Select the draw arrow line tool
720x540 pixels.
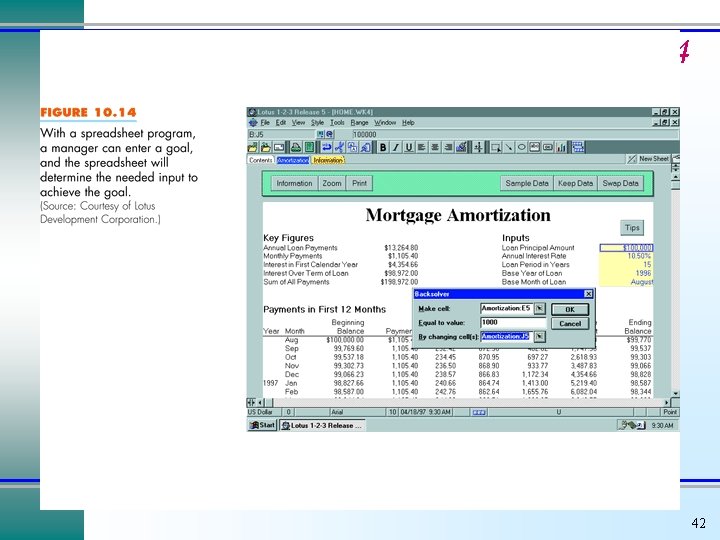click(508, 147)
